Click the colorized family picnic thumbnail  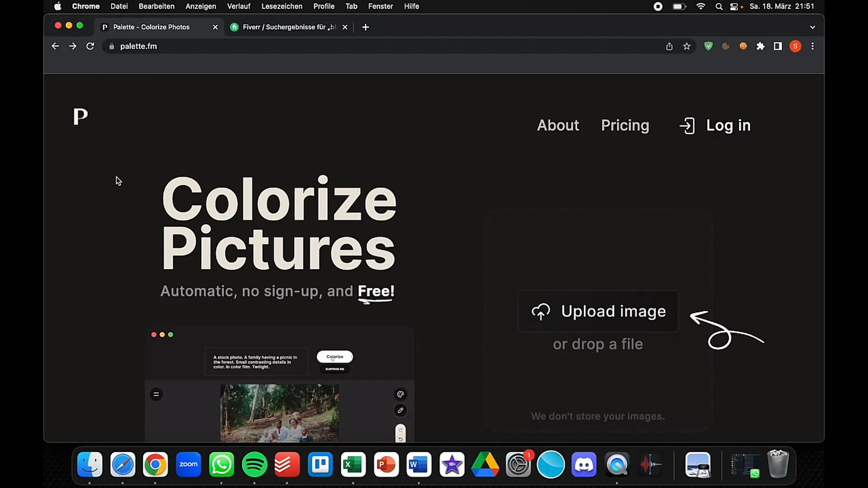coord(279,414)
